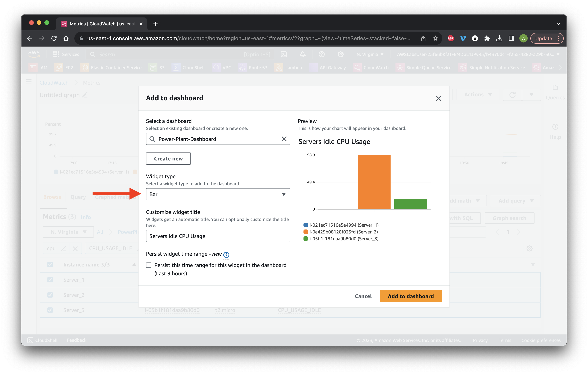Screen dimensions: 588x374
Task: Refresh the graph with the refresh icon
Action: pyautogui.click(x=512, y=94)
